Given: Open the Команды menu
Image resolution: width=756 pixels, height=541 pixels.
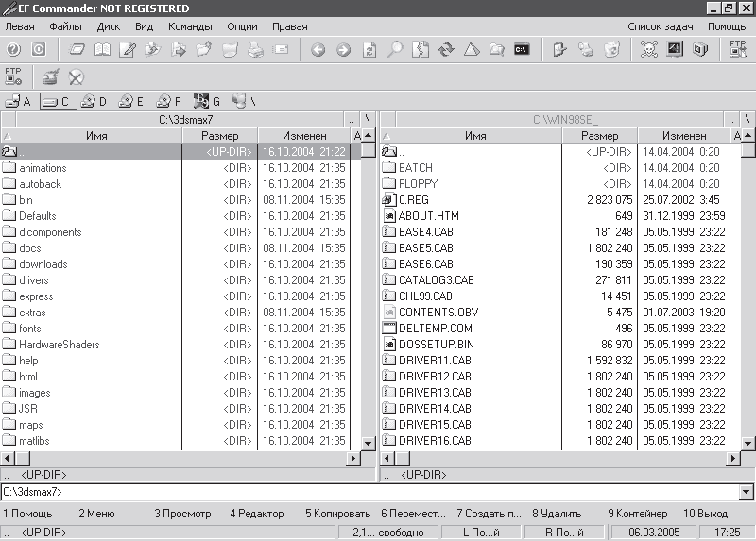Looking at the screenshot, I should click(x=190, y=26).
